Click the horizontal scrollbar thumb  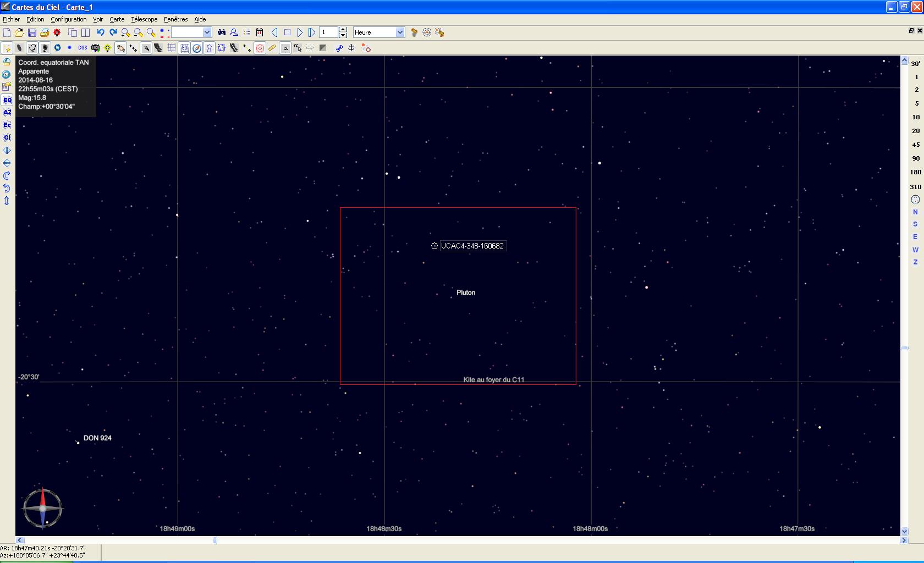click(216, 540)
